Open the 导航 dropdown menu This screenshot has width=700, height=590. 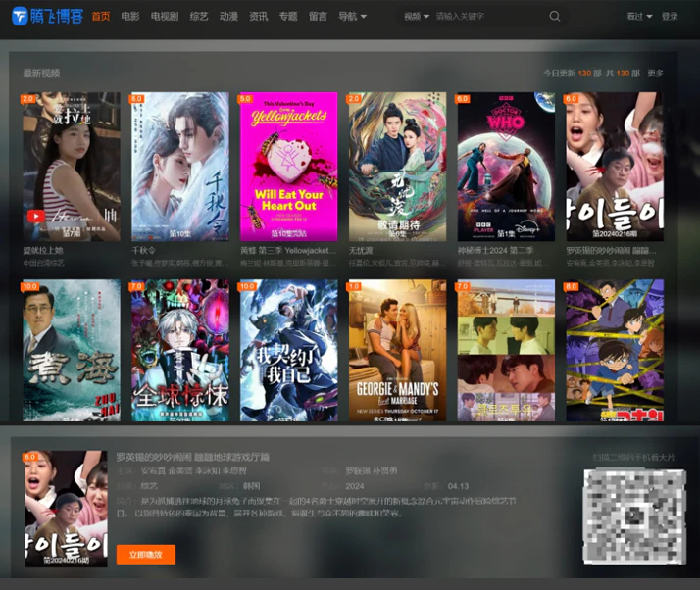(x=352, y=17)
